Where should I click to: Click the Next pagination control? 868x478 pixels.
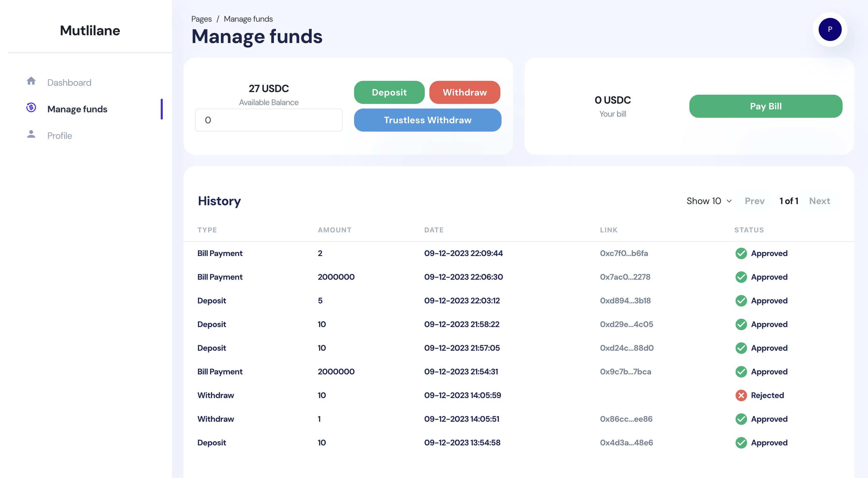click(820, 201)
